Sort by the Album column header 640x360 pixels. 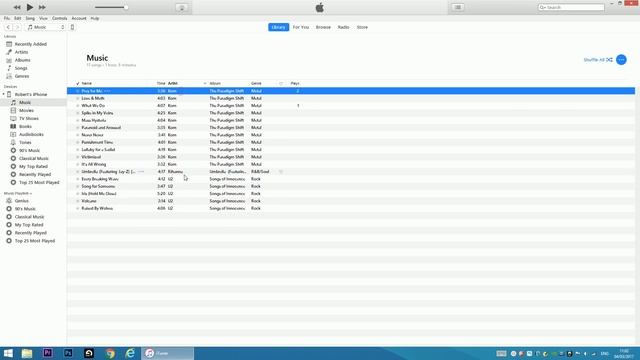click(x=215, y=83)
